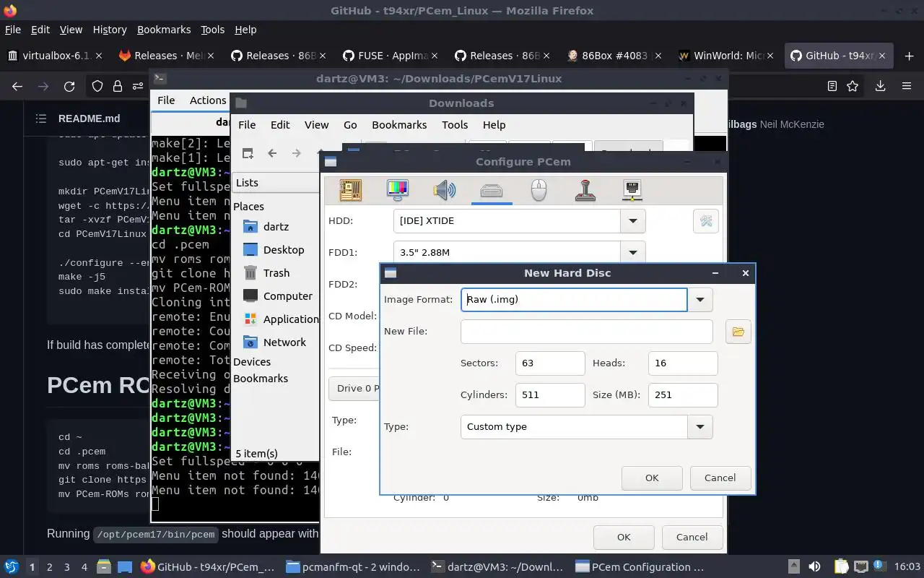This screenshot has width=924, height=578.
Task: Open the joystick tab in Configure PCem
Action: 585,190
